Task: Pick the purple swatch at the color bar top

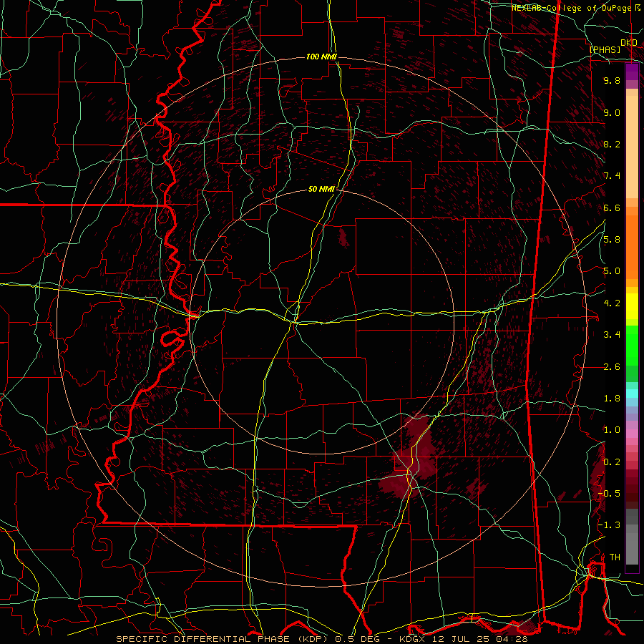Action: tap(632, 72)
